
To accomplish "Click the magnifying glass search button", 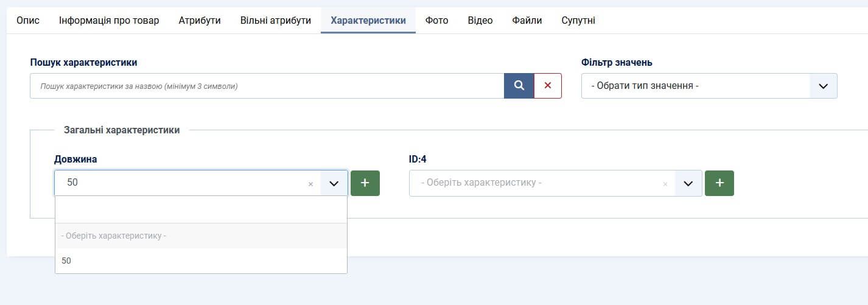I will [519, 86].
